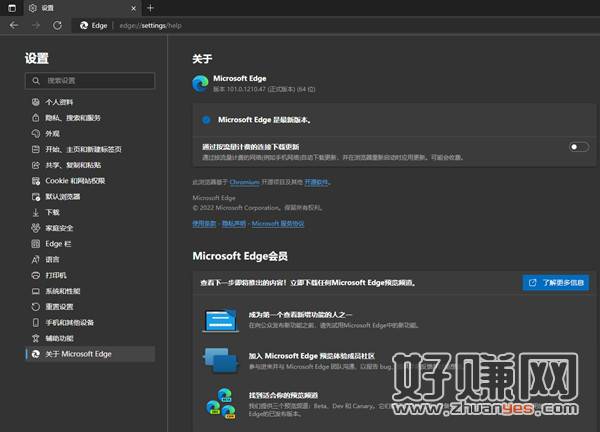Select 隐私、搜索和服务 in sidebar
600x432 pixels.
72,118
